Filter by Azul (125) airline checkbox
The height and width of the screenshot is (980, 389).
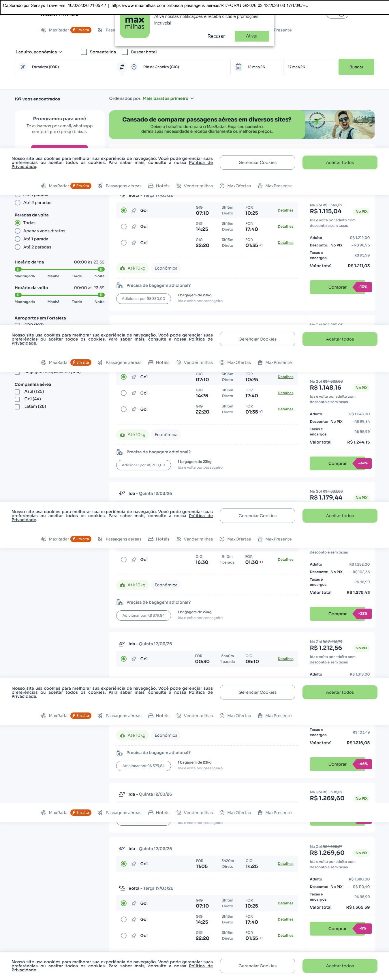pyautogui.click(x=18, y=392)
